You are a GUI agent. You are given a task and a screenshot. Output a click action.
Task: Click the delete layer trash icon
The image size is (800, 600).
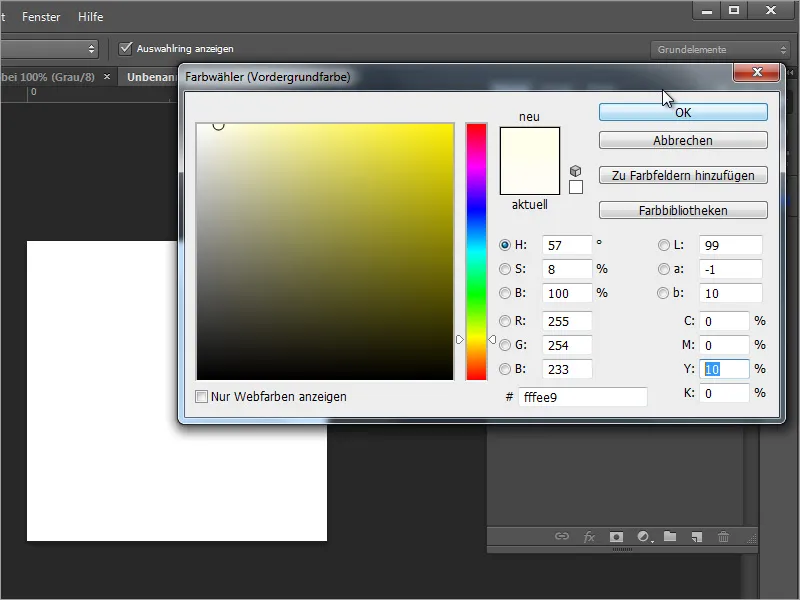coord(723,536)
